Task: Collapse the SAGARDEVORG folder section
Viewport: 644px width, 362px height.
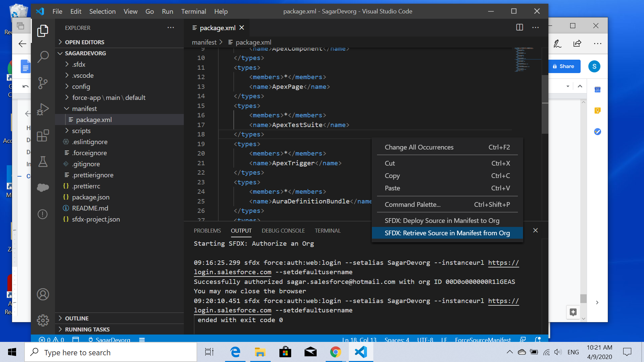Action: point(119,53)
